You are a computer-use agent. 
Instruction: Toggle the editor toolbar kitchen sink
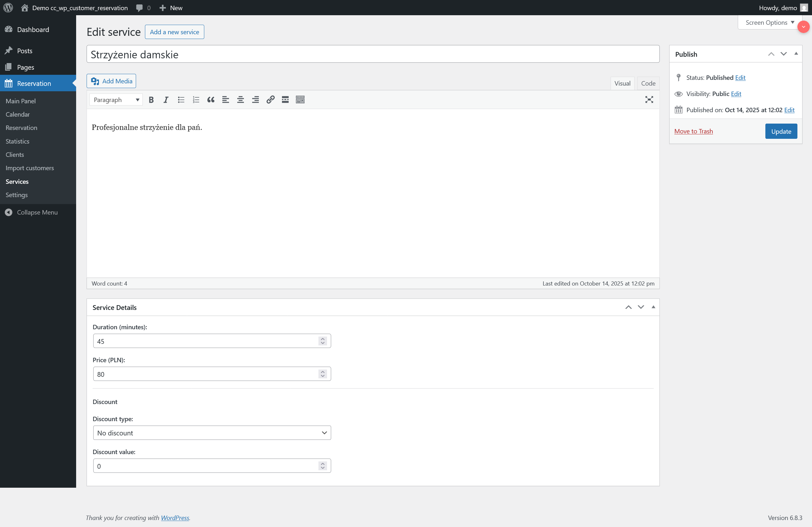(x=300, y=100)
